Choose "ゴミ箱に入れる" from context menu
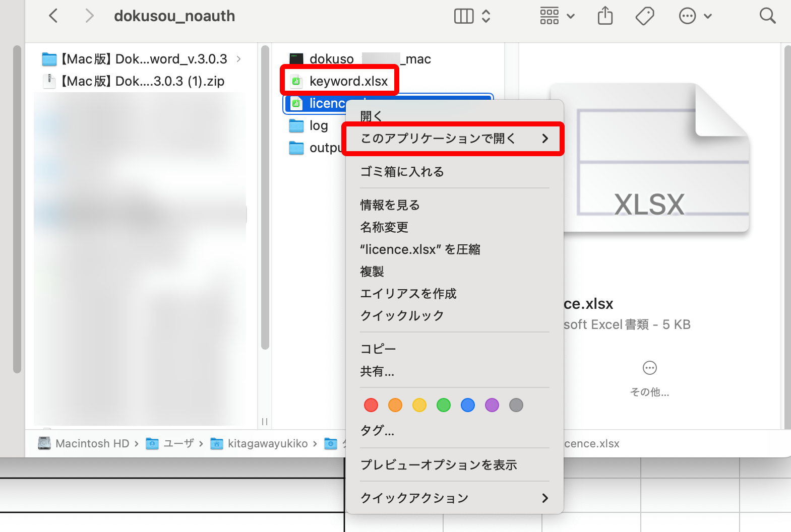Screen dimensions: 791x532 [402, 172]
